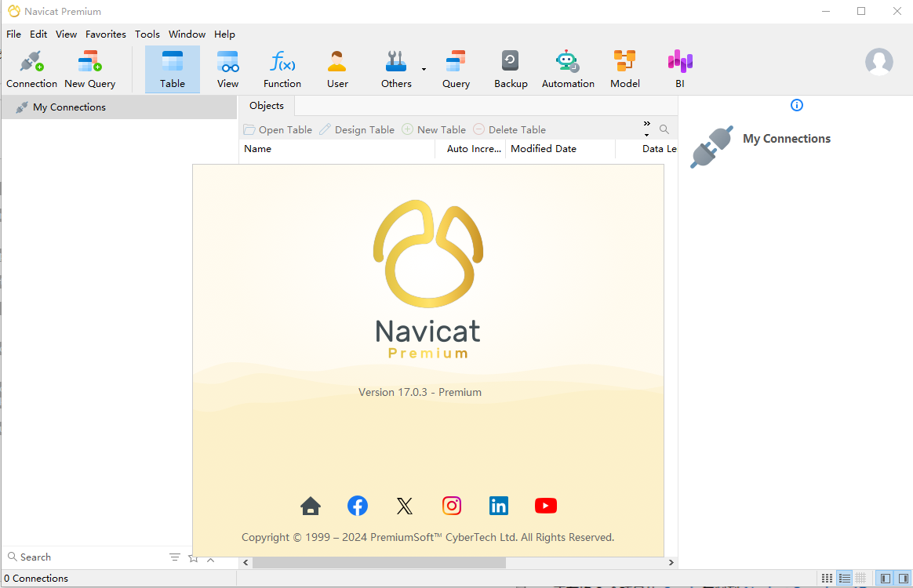This screenshot has width=913, height=588.
Task: Open the Automation robot icon
Action: click(568, 69)
